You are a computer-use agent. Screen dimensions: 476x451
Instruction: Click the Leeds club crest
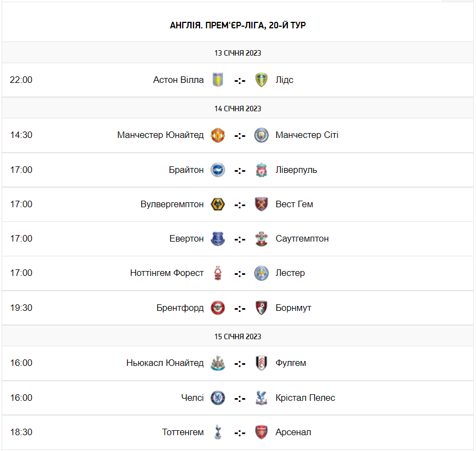click(262, 80)
